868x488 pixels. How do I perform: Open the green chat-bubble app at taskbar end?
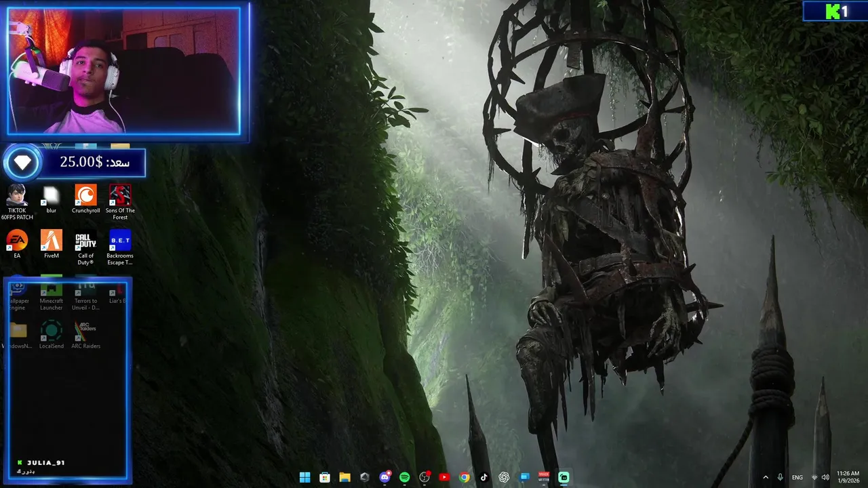pos(564,477)
